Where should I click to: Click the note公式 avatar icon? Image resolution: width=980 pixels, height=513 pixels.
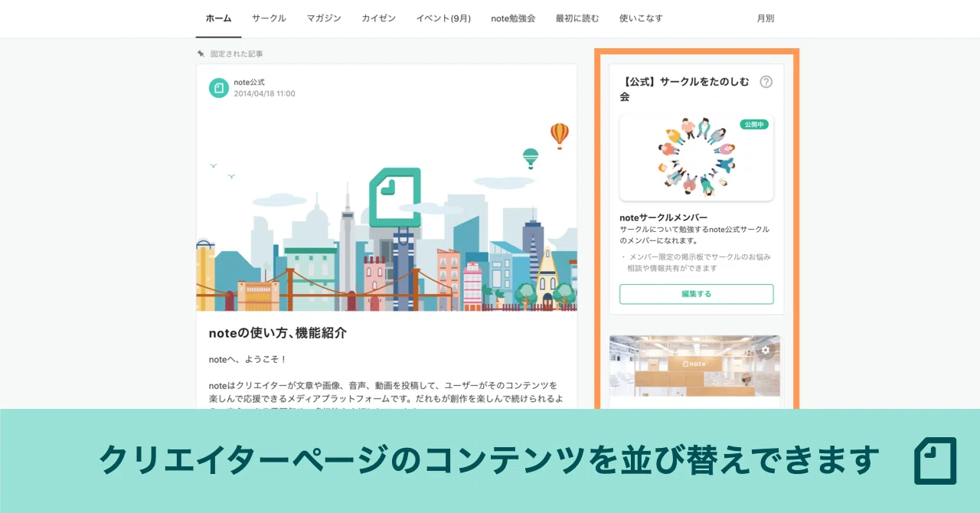[x=219, y=88]
